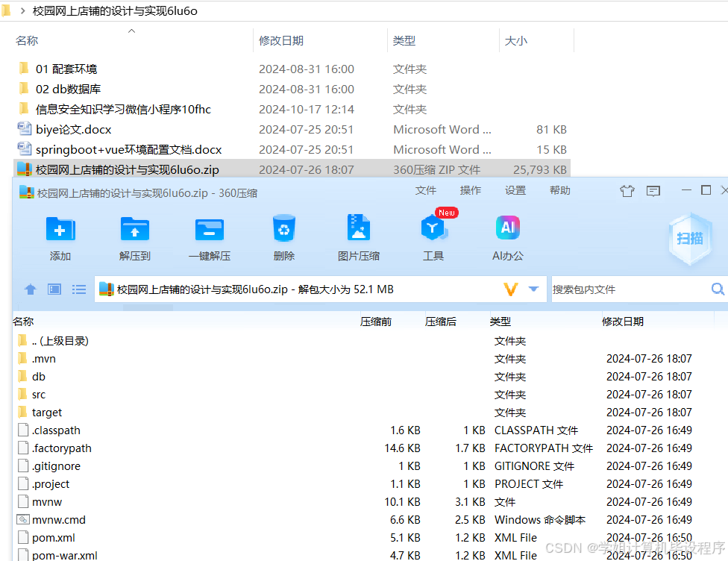
Task: Click the feedback speech bubble icon
Action: click(653, 191)
